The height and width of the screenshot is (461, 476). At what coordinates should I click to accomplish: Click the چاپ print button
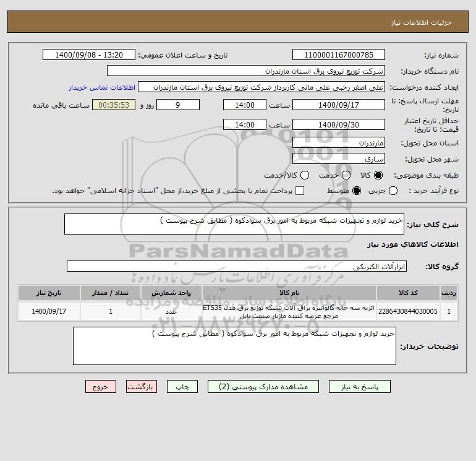(x=182, y=387)
